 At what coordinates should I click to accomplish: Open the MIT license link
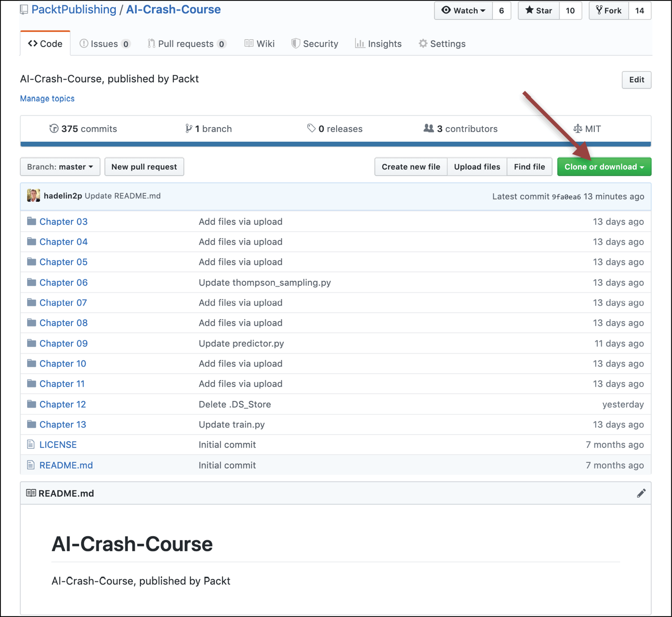click(x=587, y=129)
